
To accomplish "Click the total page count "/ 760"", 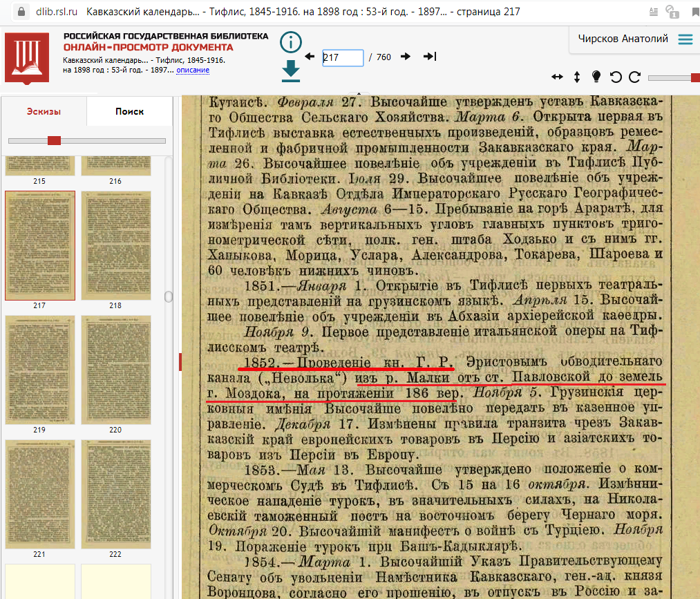I will pyautogui.click(x=380, y=57).
